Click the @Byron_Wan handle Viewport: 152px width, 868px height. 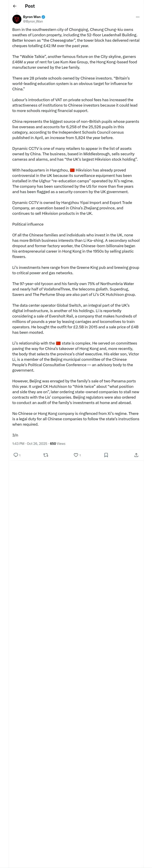pos(33,21)
